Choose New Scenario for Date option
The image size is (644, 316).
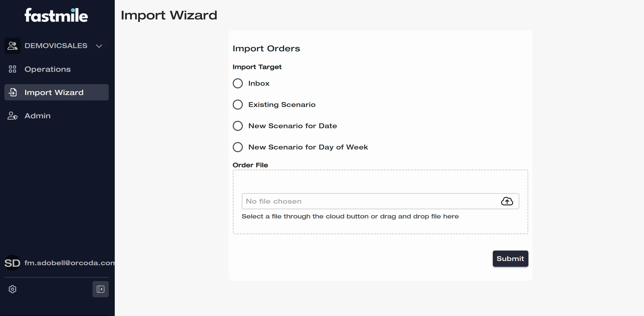tap(238, 126)
